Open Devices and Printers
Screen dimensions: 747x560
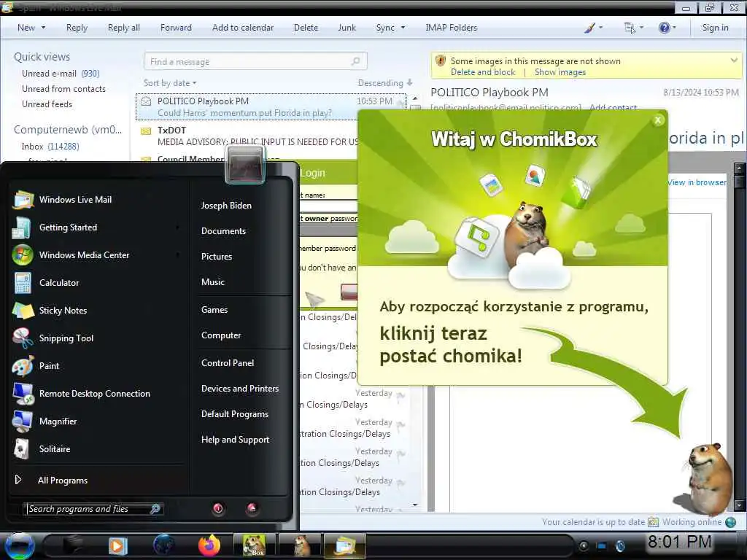239,389
